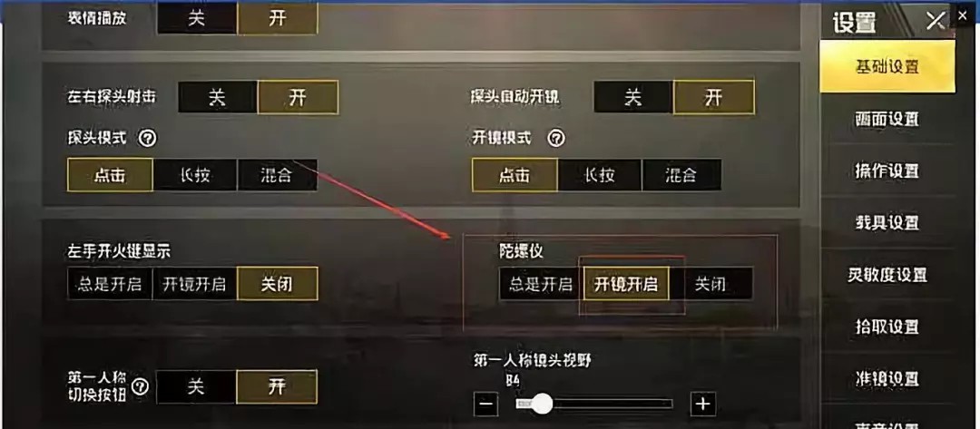Set 左手开火键显示 to 总是开启

[x=110, y=285]
